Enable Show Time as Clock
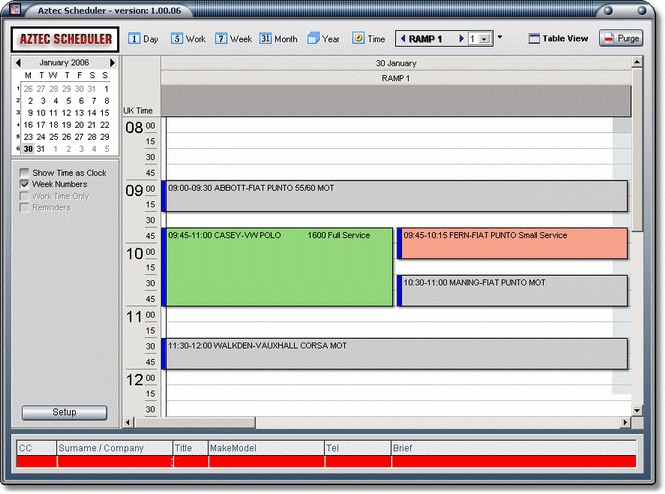The image size is (665, 494). click(25, 173)
